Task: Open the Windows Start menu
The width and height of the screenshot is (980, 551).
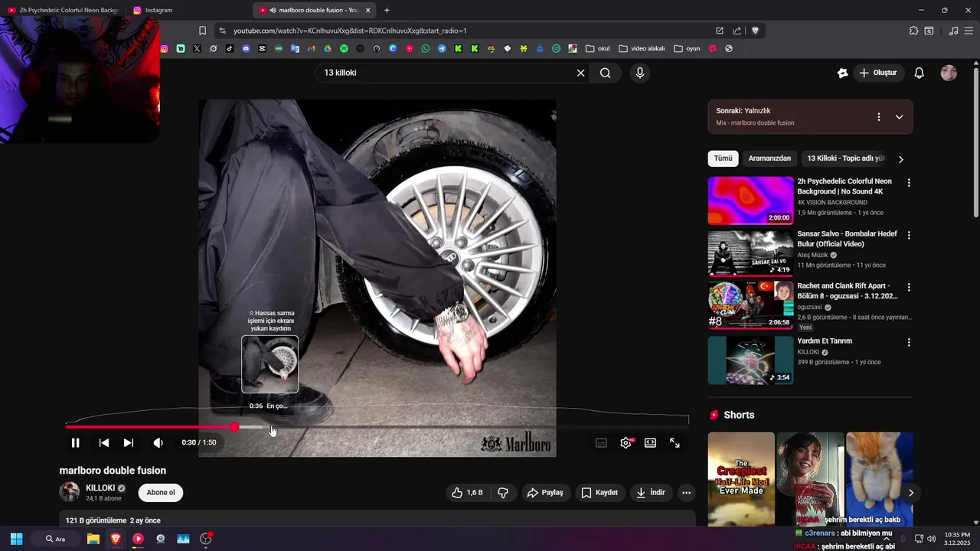Action: [16, 539]
